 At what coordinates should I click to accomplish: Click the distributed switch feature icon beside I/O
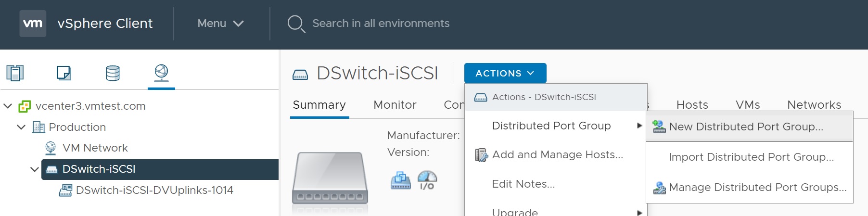[400, 180]
